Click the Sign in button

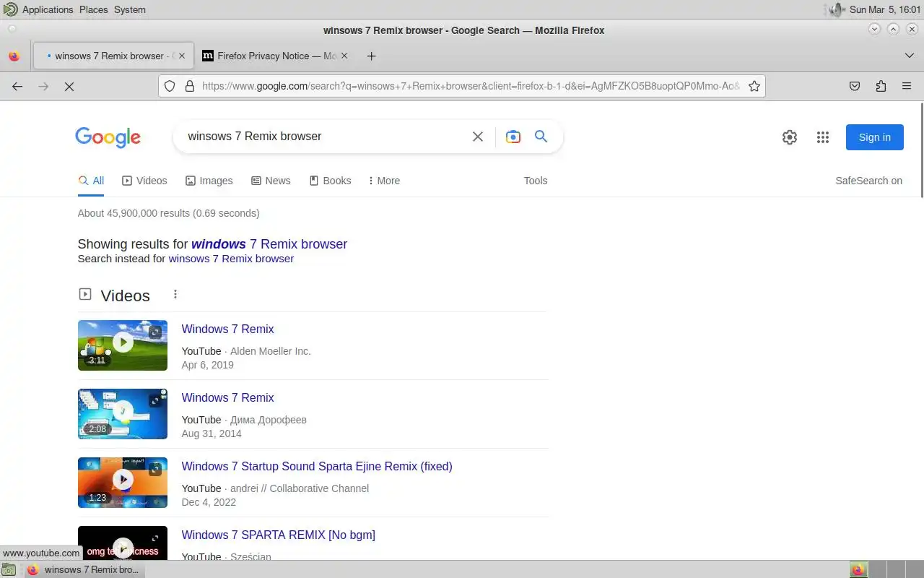pyautogui.click(x=875, y=137)
